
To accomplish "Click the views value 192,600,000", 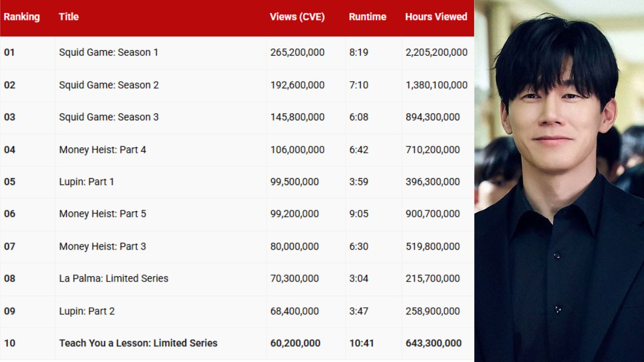I will point(297,85).
